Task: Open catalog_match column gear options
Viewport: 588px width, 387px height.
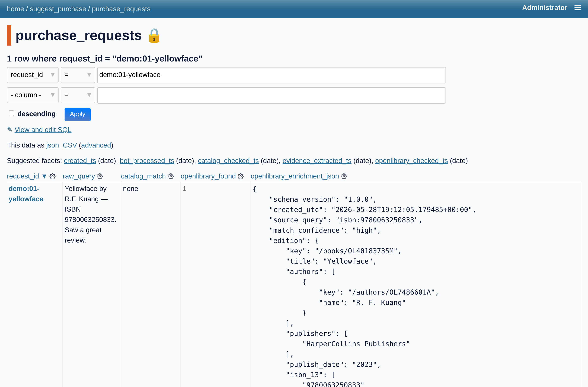Action: click(171, 176)
